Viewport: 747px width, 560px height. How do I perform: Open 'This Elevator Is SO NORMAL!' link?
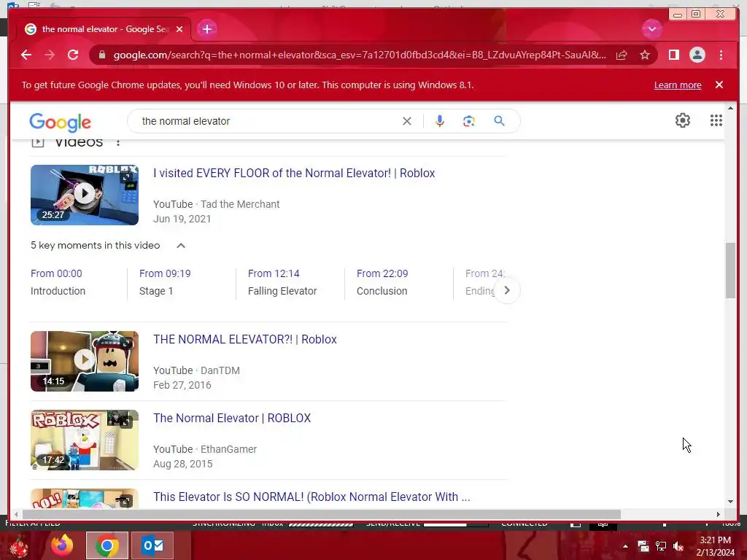pyautogui.click(x=311, y=497)
